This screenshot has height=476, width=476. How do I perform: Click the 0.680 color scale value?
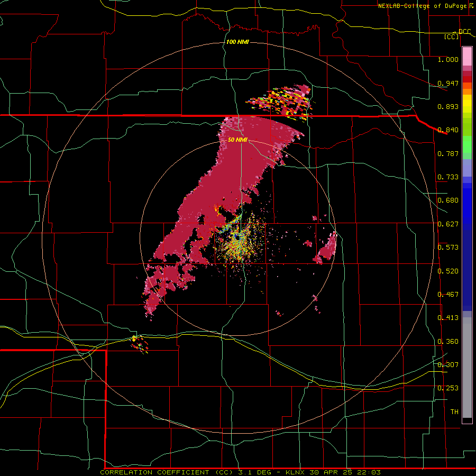(448, 200)
